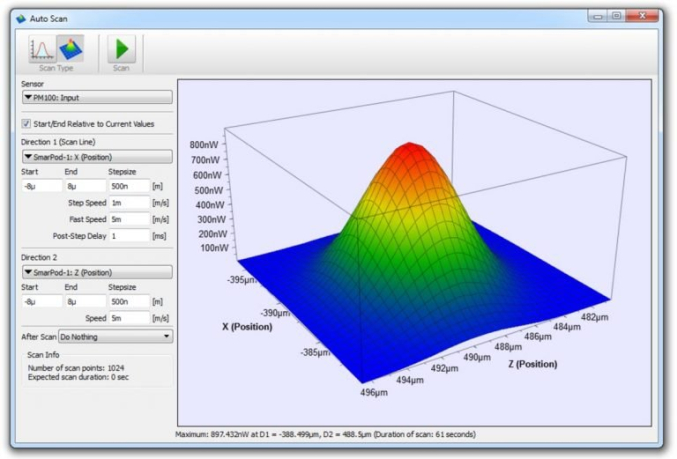Screen dimensions: 677x459
Task: Click the Fast Speed input field
Action: [x=128, y=219]
